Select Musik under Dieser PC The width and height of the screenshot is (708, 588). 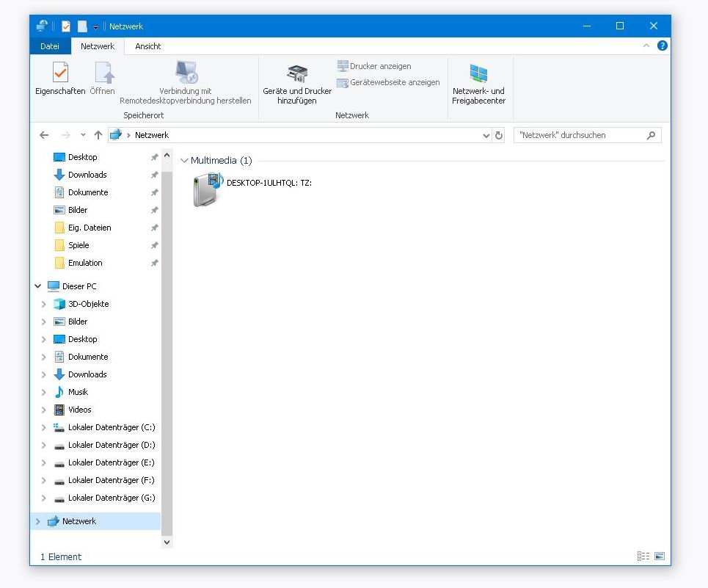click(x=78, y=392)
